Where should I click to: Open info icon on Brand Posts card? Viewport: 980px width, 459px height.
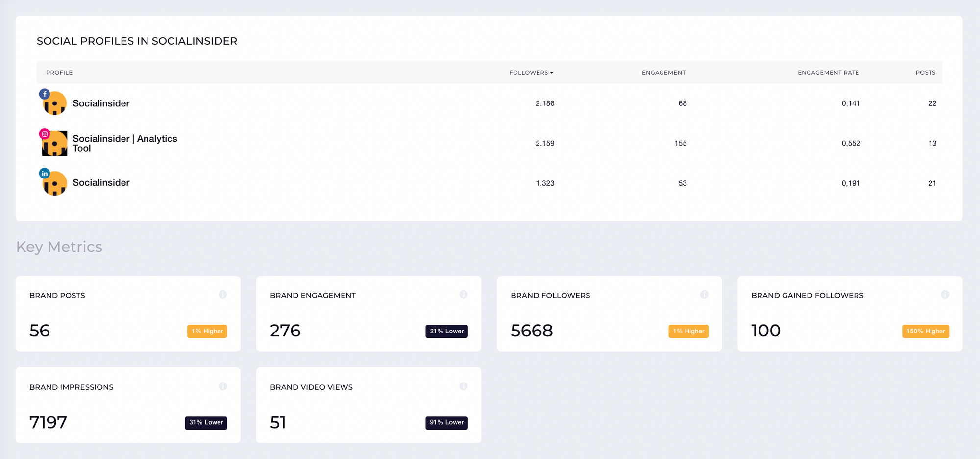pos(223,295)
